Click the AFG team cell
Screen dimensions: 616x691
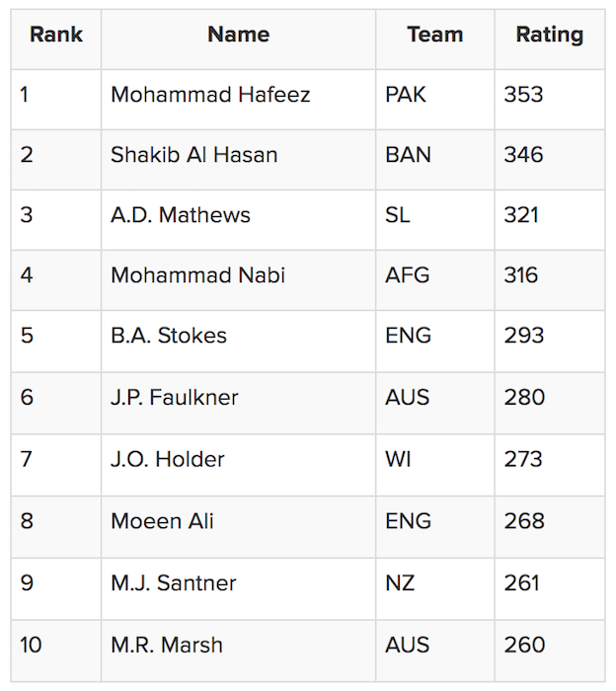pyautogui.click(x=408, y=275)
